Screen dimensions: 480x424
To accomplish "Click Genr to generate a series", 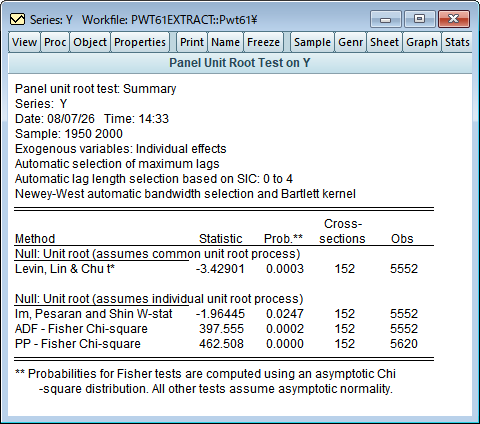I will (x=351, y=42).
